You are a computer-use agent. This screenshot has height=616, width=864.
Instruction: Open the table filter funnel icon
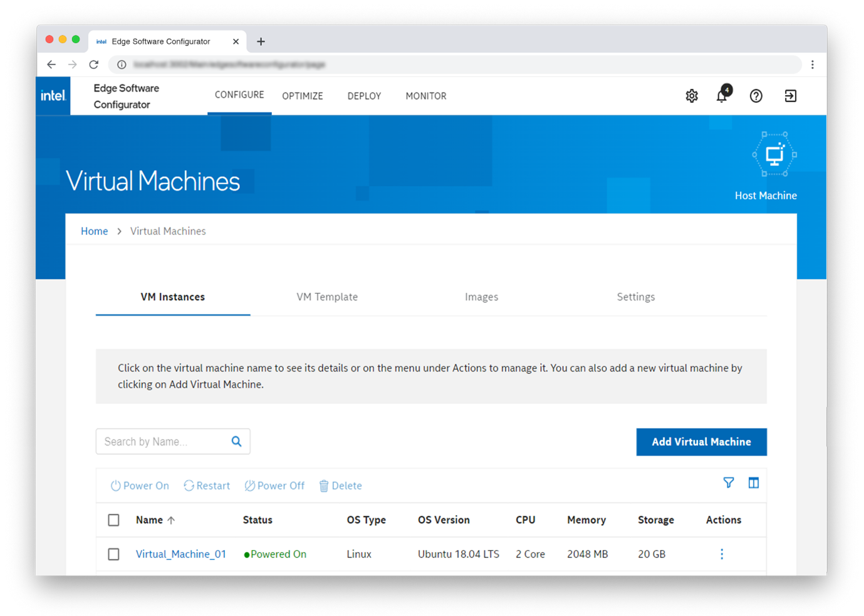point(729,483)
